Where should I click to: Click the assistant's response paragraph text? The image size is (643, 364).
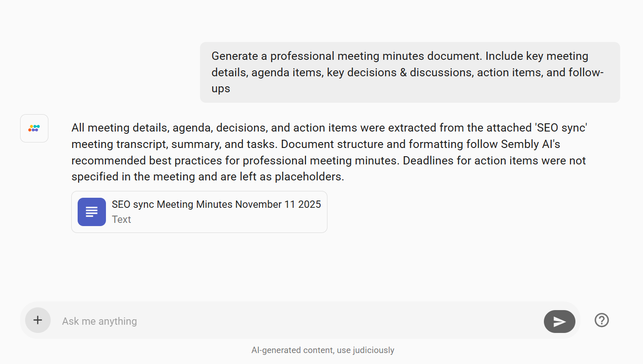329,152
